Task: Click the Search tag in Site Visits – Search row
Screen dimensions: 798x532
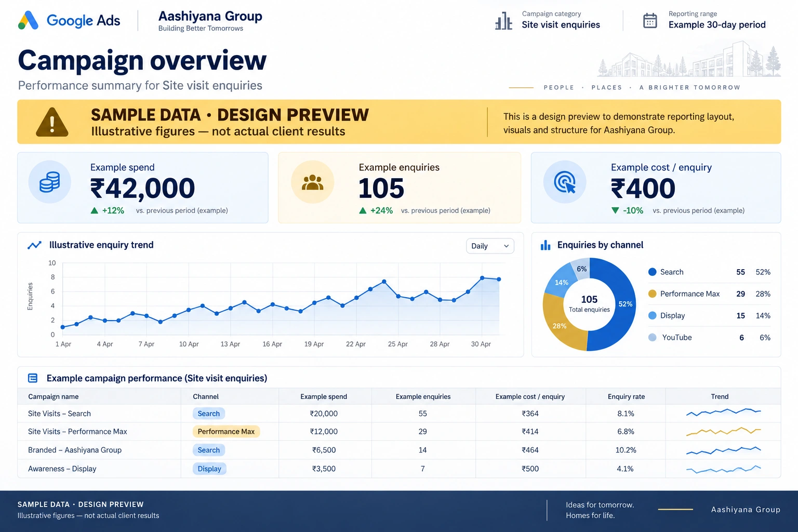Action: (x=209, y=414)
